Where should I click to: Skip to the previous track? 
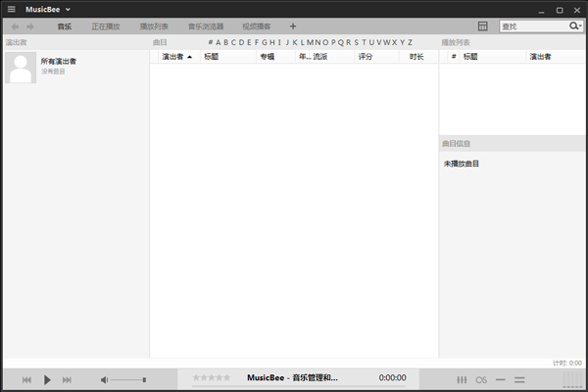pos(26,379)
